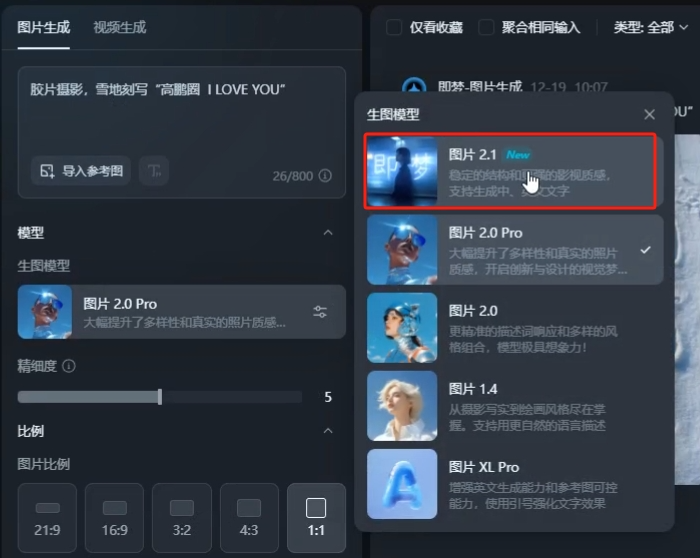Switch to the 视频生成 tab

pyautogui.click(x=120, y=27)
